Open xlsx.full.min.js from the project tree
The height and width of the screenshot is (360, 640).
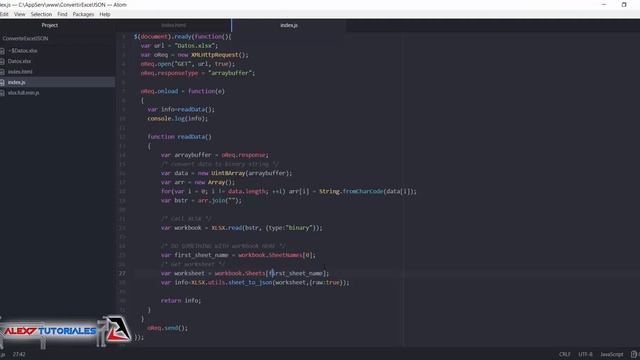coord(24,93)
